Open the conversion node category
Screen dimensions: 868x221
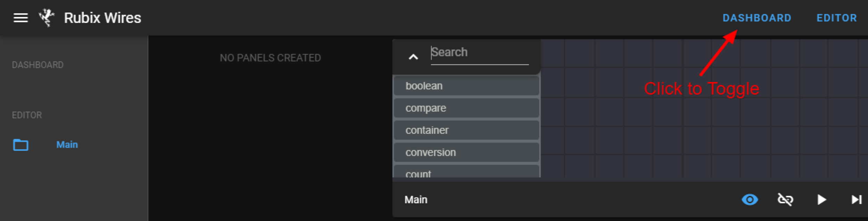tap(466, 152)
